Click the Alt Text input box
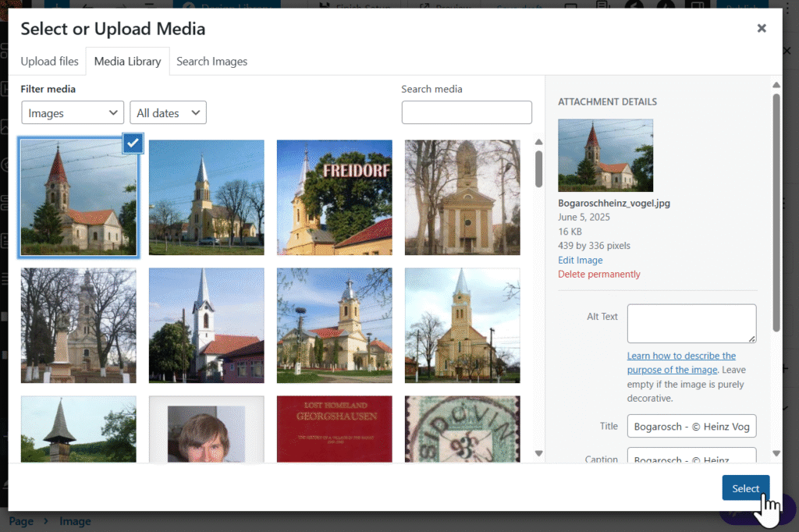 pyautogui.click(x=691, y=324)
